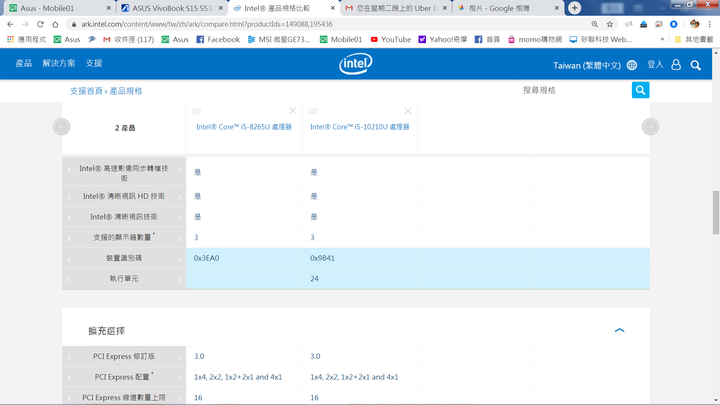Open the momo shopping bookmark
Screen dimensions: 720x405
coord(534,39)
